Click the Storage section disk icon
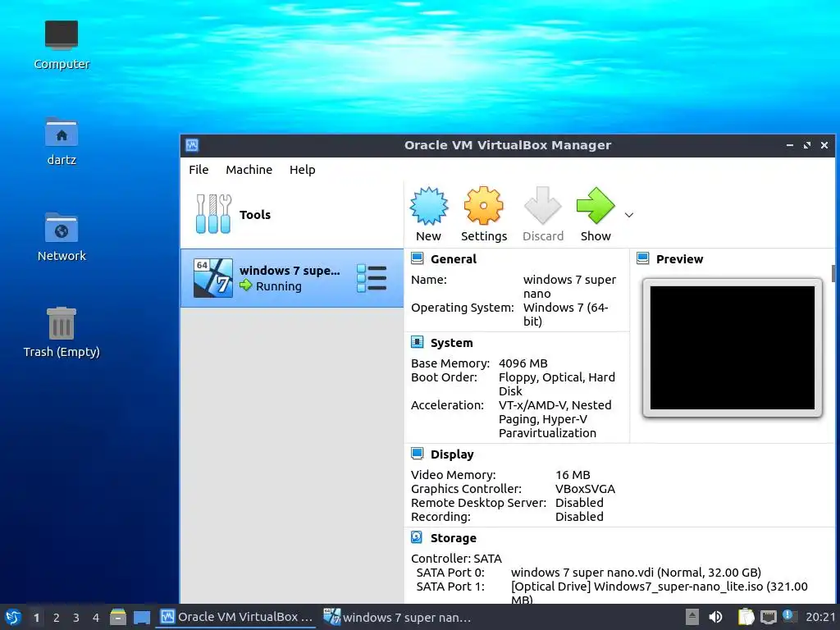 point(418,537)
